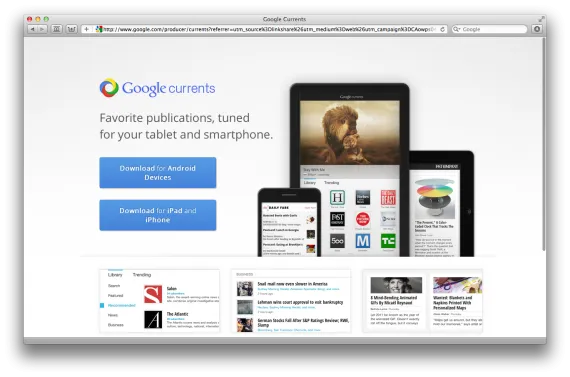The width and height of the screenshot is (570, 377).
Task: Go forward with the Safari forward arrow
Action: pyautogui.click(x=42, y=29)
